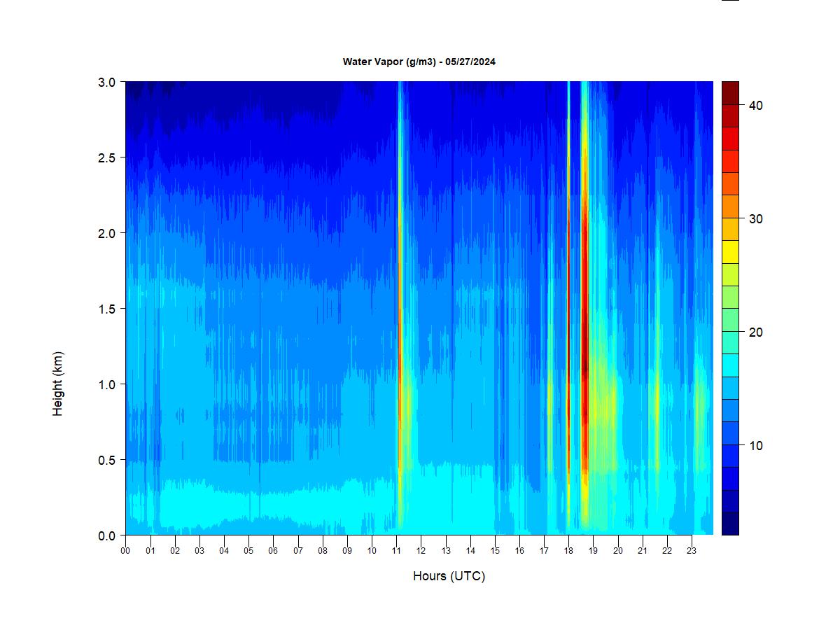Image resolution: width=840 pixels, height=630 pixels.
Task: Select hour tick label 13 on x-axis
Action: (446, 551)
